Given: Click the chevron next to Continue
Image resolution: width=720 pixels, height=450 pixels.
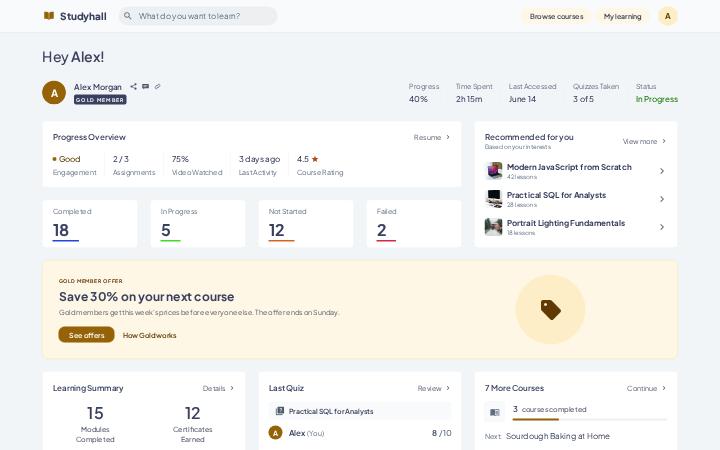Looking at the screenshot, I should tap(664, 388).
